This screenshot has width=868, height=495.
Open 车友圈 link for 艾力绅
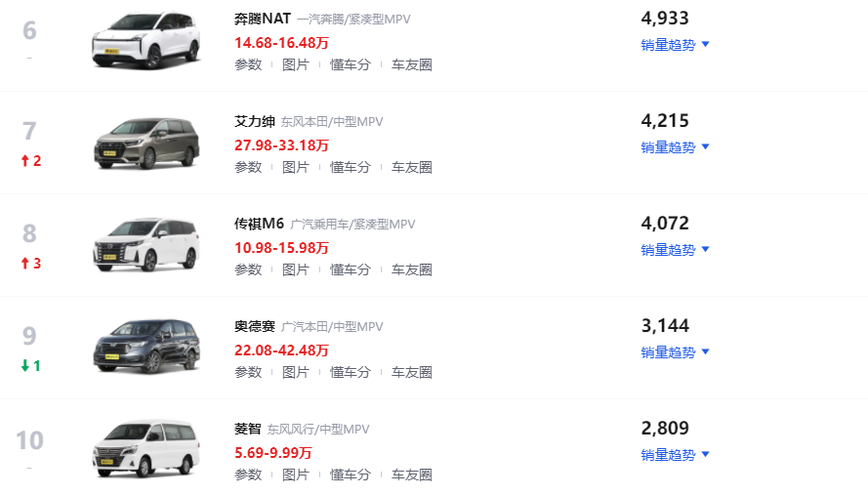(412, 167)
